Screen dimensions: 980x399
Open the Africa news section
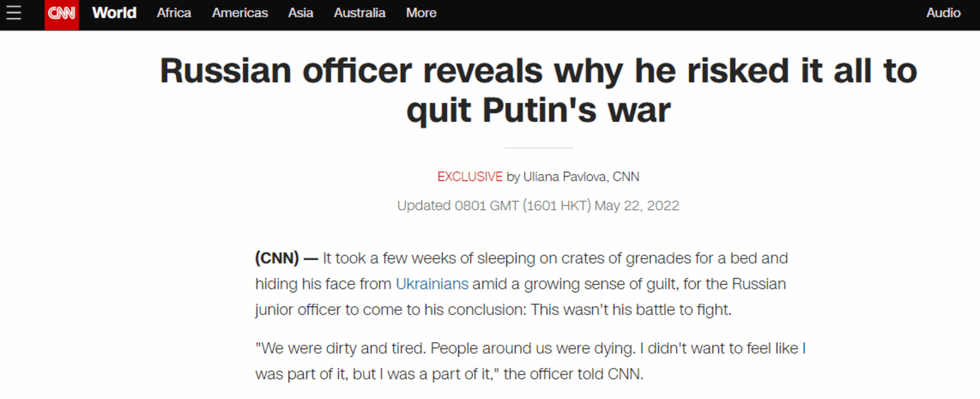174,13
